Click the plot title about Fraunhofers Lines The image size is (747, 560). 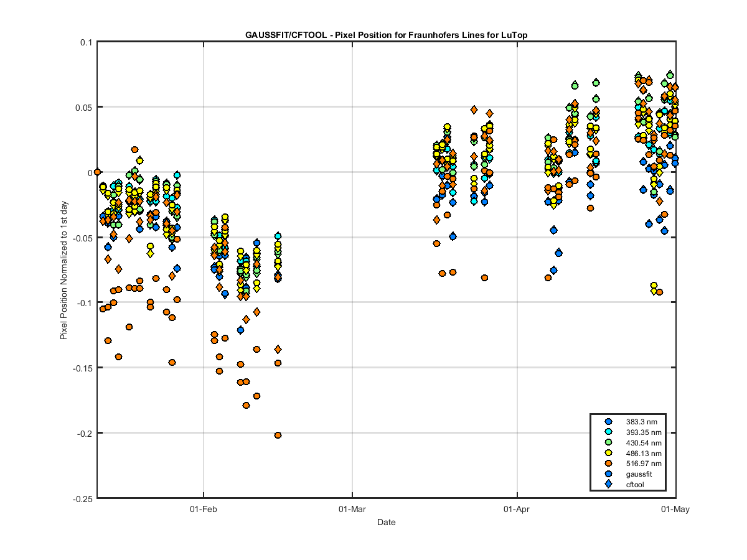pyautogui.click(x=386, y=35)
